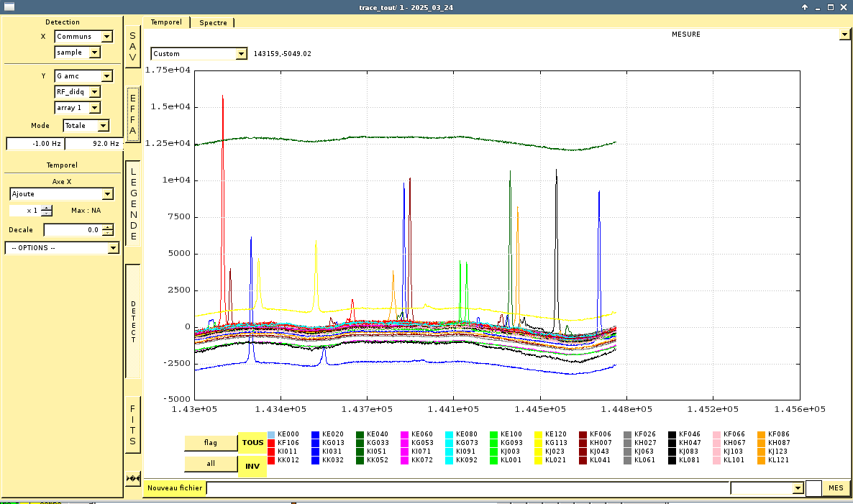Click the yellow INV button
This screenshot has width=853, height=504.
coord(252,466)
